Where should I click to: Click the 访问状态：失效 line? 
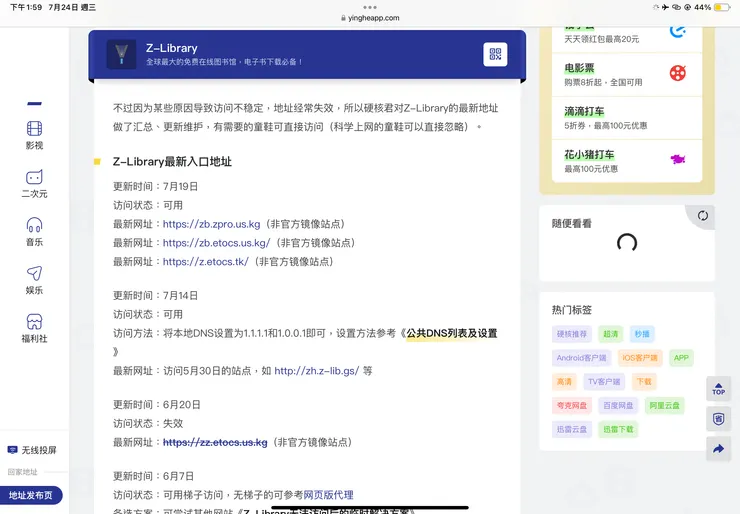point(148,424)
